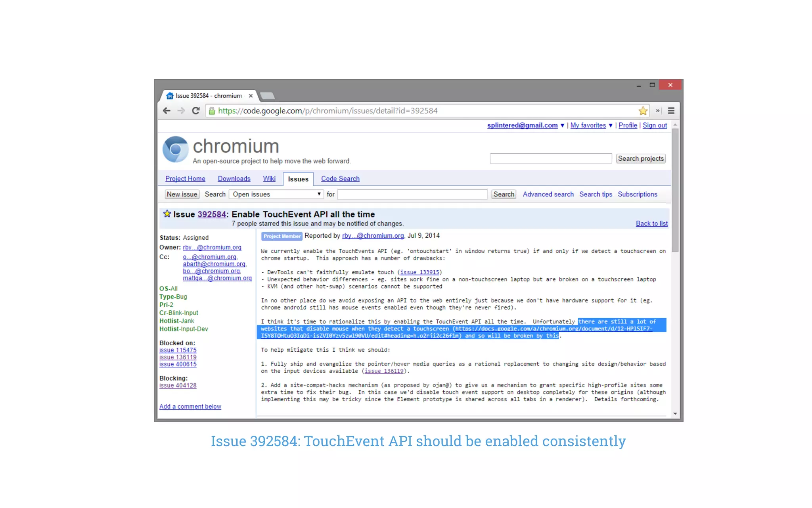Open the Pri-2 label

coord(166,305)
